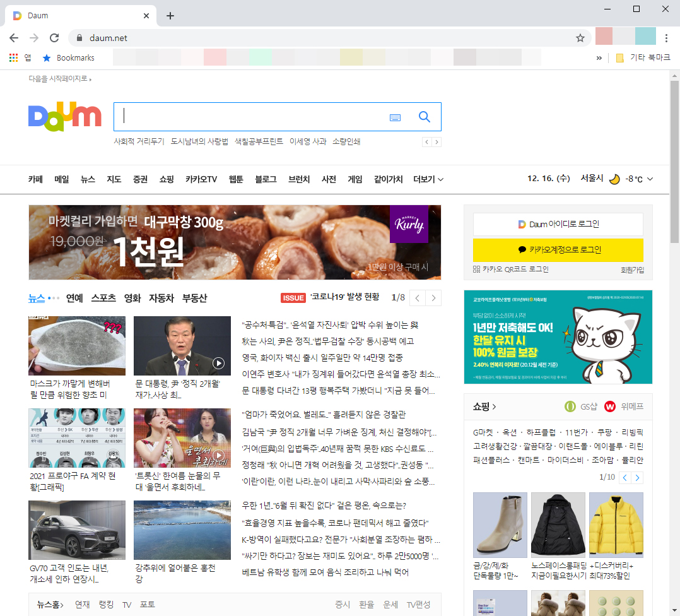
Task: Click the 카카오 QR코드 로그인 icon
Action: (x=477, y=269)
